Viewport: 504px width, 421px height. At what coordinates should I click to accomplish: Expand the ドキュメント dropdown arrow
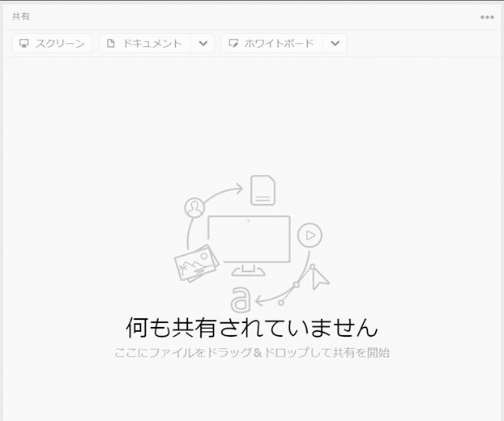point(203,43)
